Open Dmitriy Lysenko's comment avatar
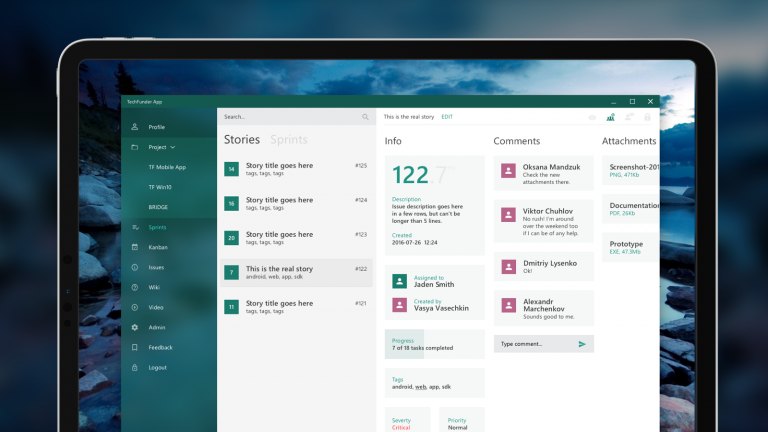768x432 pixels. pos(508,266)
